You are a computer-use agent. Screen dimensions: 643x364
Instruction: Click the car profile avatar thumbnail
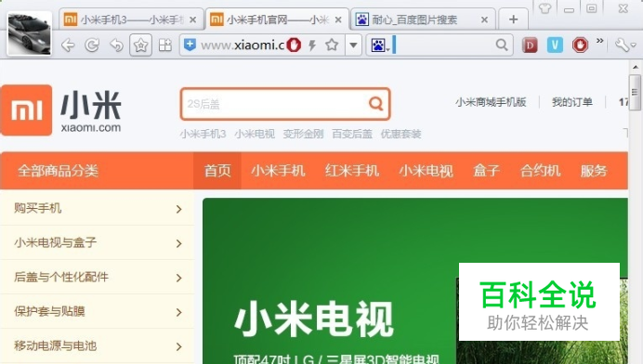29,34
